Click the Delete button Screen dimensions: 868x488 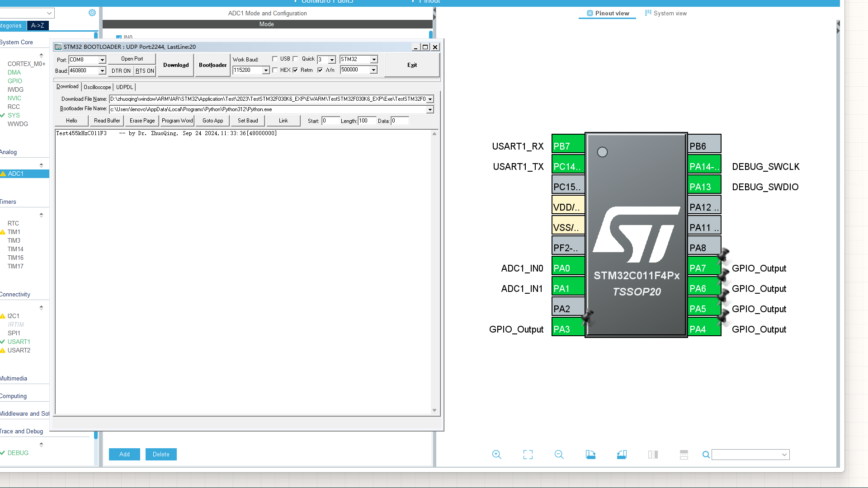(x=161, y=455)
